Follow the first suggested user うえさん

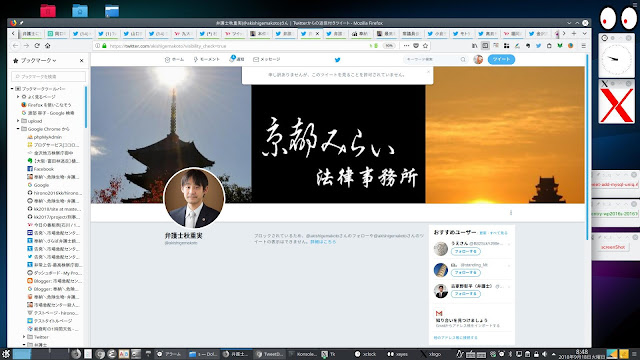466,251
